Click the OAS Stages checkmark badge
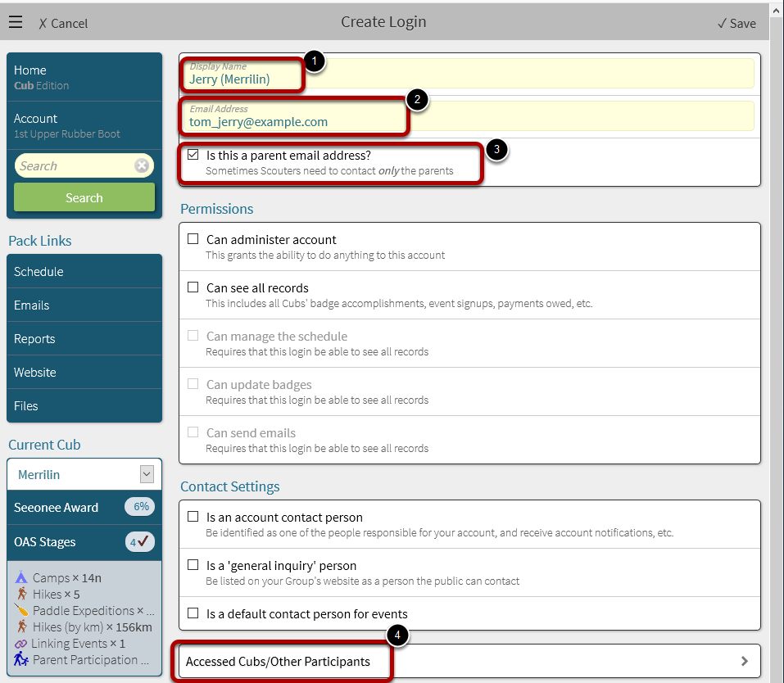Viewport: 784px width, 683px height. (x=138, y=542)
